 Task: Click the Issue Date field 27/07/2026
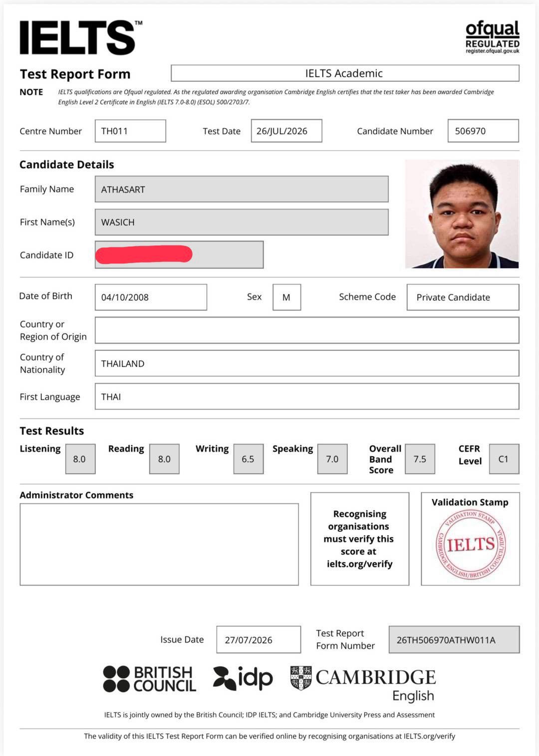[259, 640]
